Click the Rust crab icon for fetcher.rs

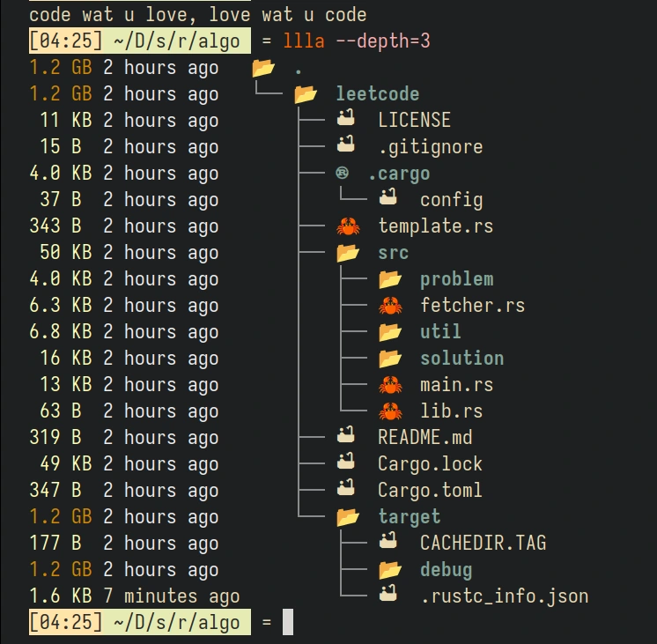[389, 306]
